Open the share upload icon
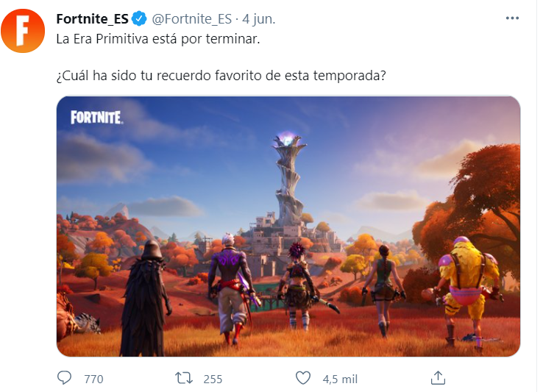 (x=438, y=378)
